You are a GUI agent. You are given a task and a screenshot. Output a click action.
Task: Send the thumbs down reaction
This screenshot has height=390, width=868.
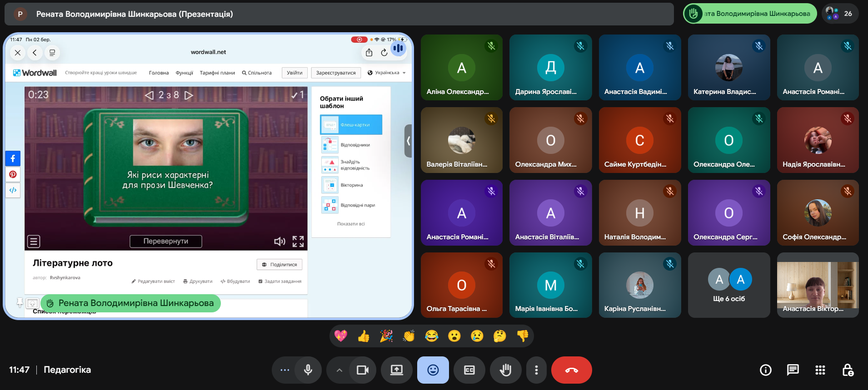pos(523,336)
